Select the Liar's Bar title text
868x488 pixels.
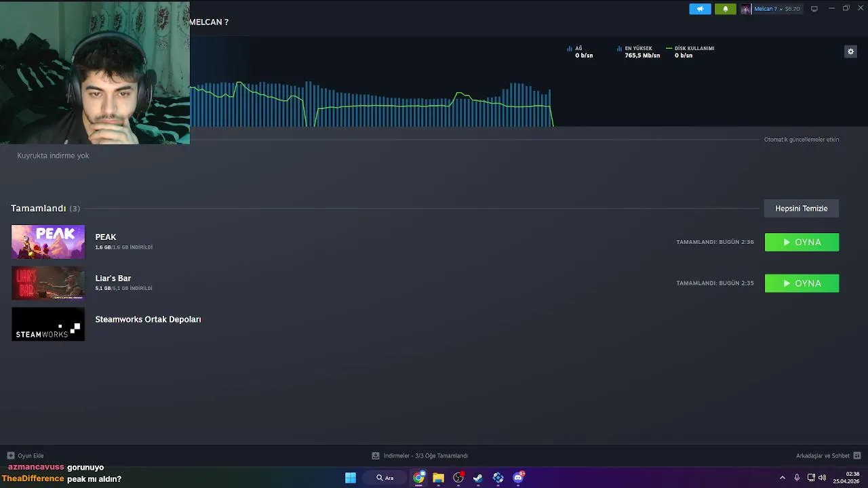pos(113,278)
